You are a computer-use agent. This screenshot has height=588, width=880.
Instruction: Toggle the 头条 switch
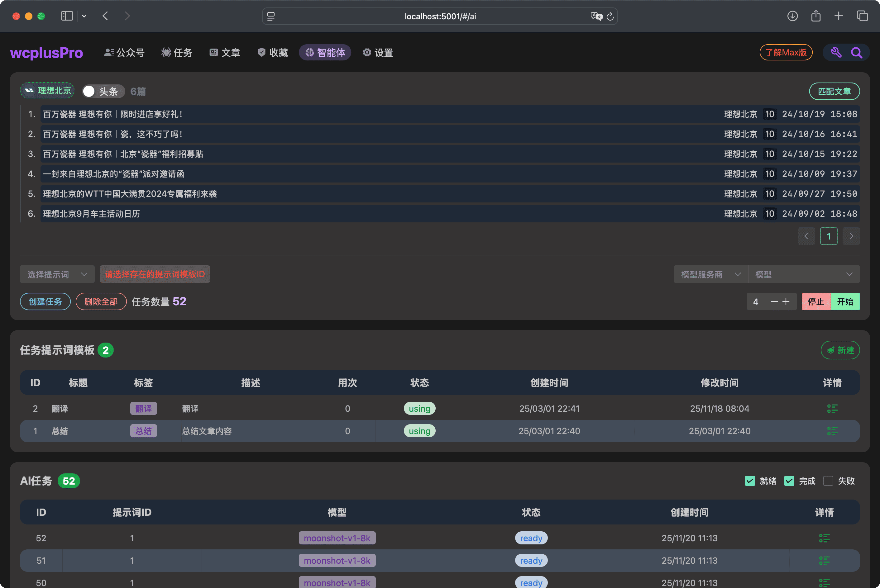pos(103,91)
